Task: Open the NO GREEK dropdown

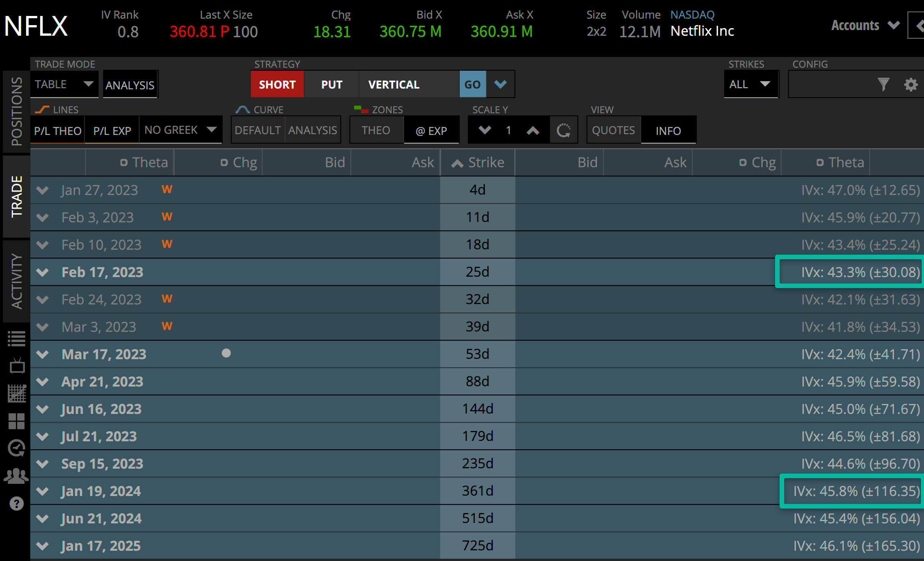Action: 180,130
